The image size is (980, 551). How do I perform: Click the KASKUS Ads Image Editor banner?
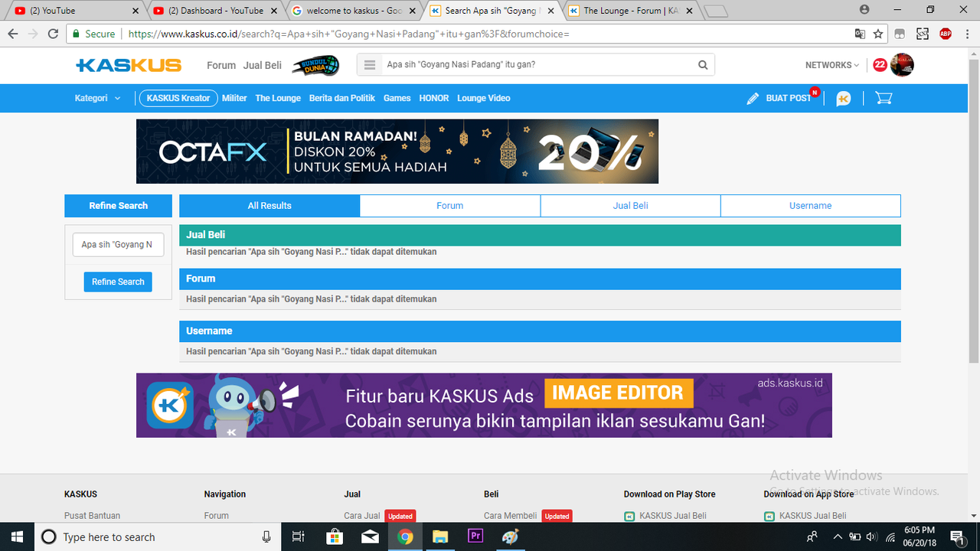click(484, 406)
